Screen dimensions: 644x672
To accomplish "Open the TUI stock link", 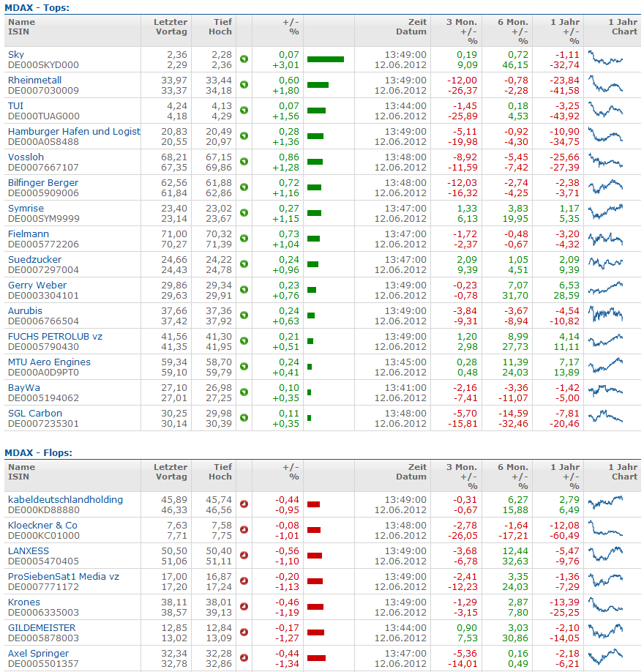I will click(15, 106).
